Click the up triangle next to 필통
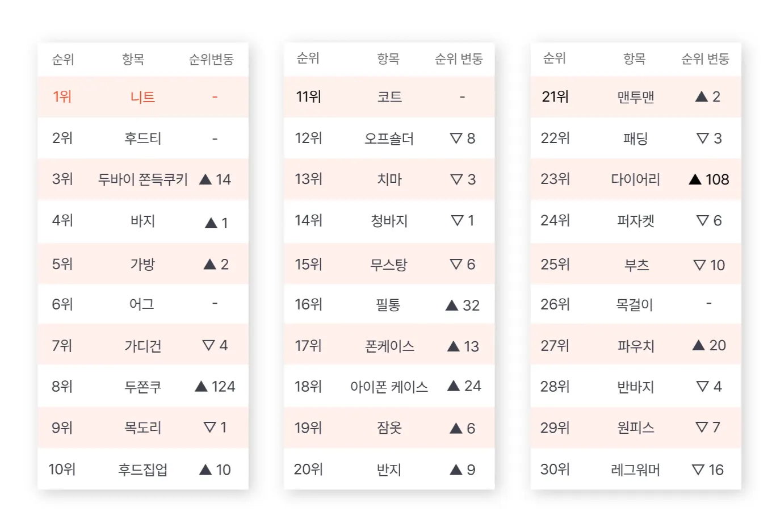This screenshot has height=532, width=776. tap(452, 305)
